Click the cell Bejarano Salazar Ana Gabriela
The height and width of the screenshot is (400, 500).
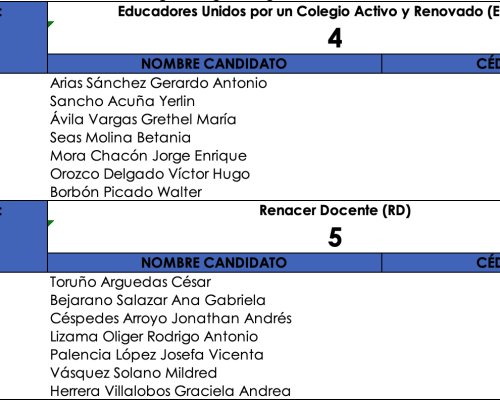(x=215, y=300)
